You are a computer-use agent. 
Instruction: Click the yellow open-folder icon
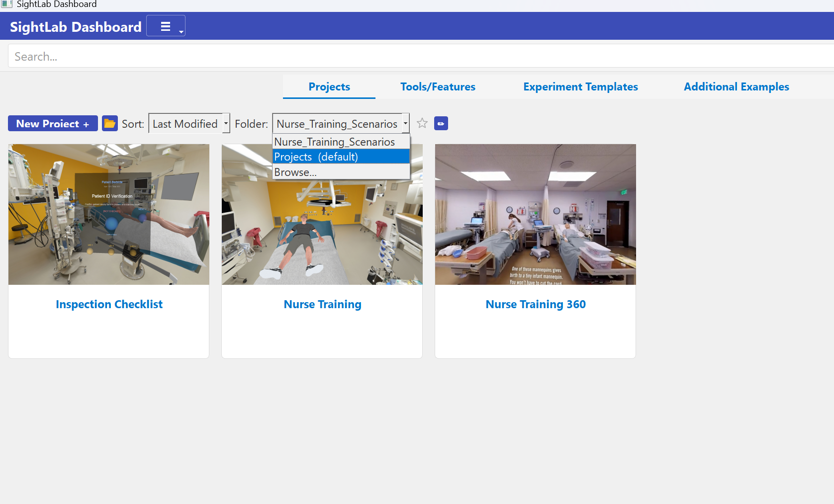point(109,123)
